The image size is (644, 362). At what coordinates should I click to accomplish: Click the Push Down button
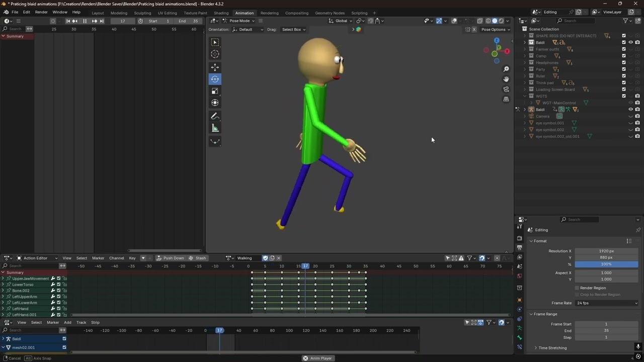click(x=170, y=258)
